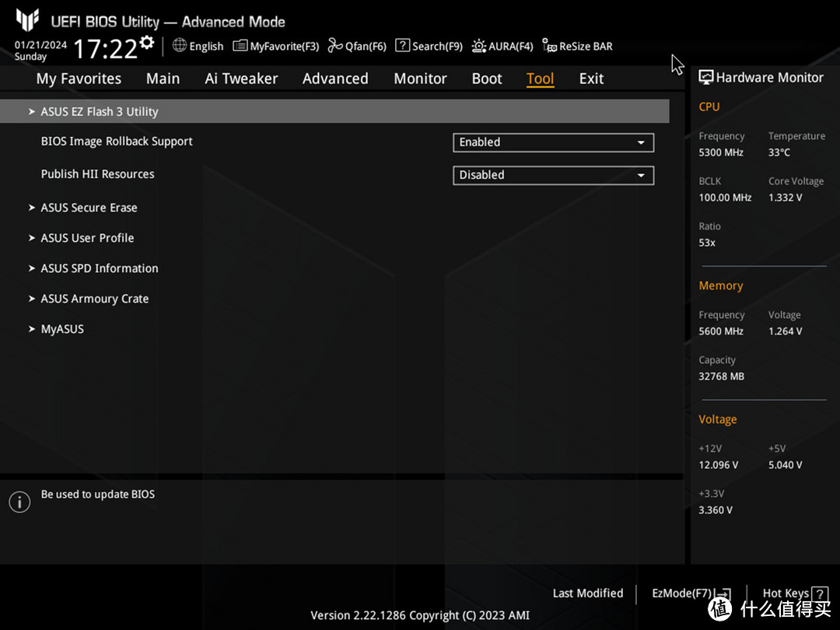Expand ASUS EZ Flash 3 Utility arrow
Image resolution: width=840 pixels, height=630 pixels.
point(32,111)
